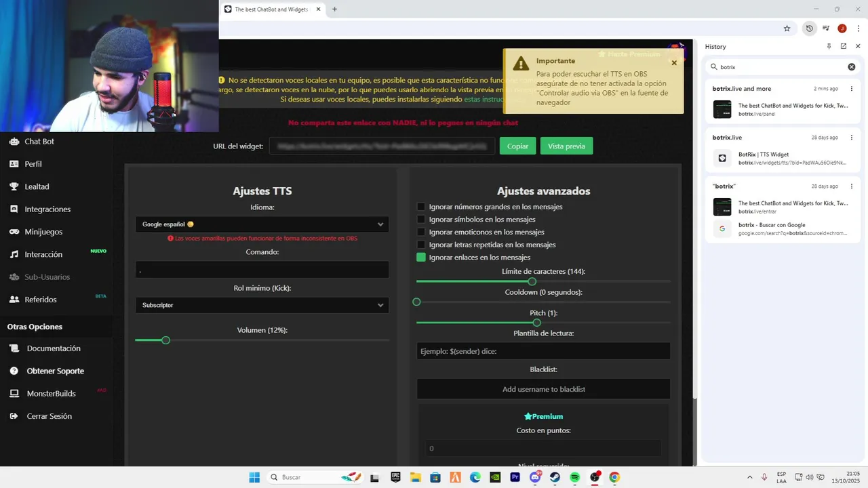Click the Pitch slider handle
The image size is (868, 488).
[x=536, y=323]
